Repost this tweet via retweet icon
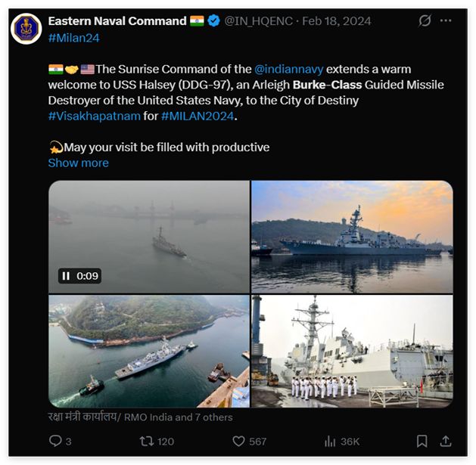Image resolution: width=476 pixels, height=465 pixels. click(147, 441)
